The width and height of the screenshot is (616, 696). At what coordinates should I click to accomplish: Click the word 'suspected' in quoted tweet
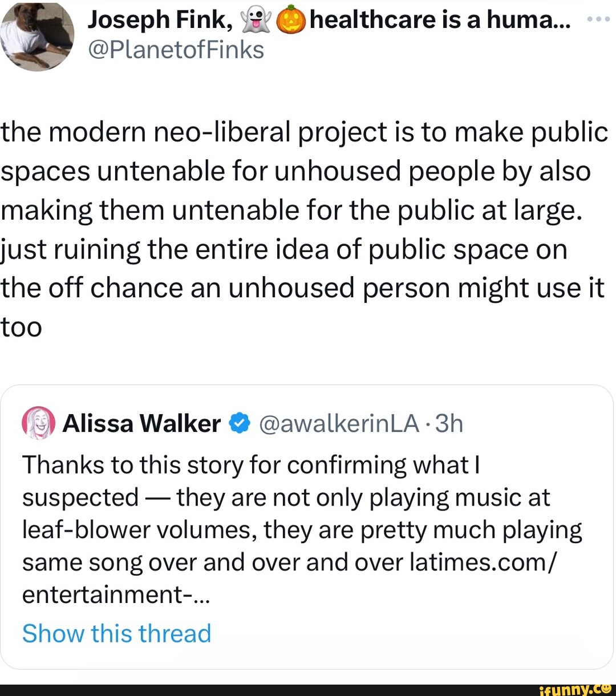click(80, 497)
